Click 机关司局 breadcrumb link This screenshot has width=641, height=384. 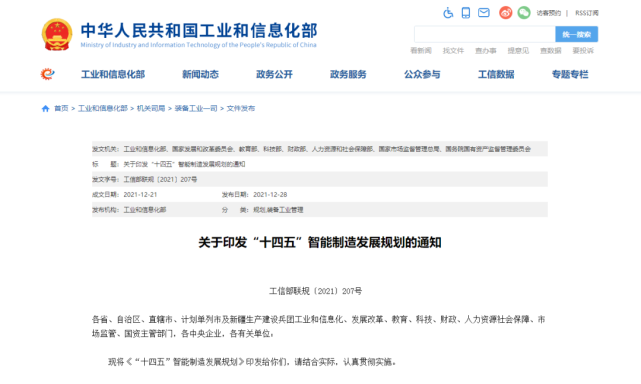[151, 108]
